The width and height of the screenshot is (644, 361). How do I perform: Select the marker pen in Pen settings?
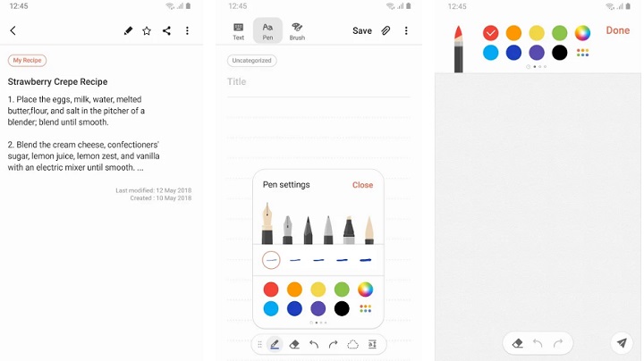[349, 231]
